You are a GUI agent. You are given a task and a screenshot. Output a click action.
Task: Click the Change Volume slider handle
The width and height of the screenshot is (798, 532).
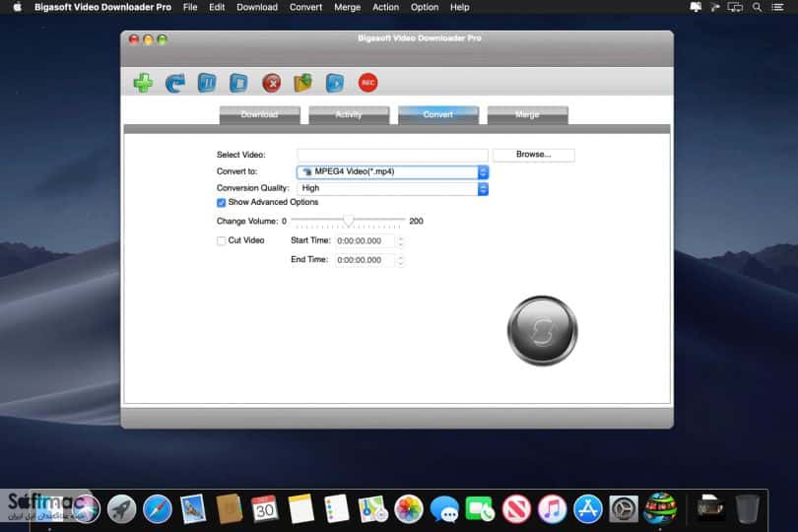click(349, 220)
